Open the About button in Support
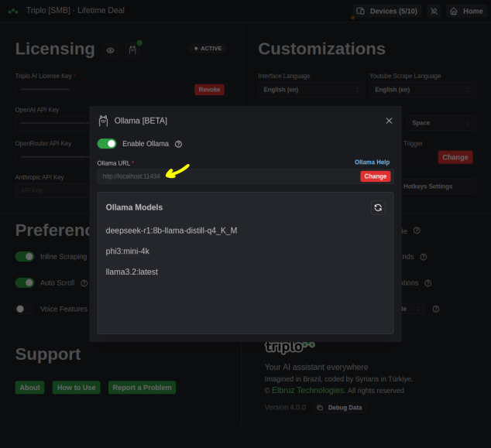This screenshot has height=448, width=491. tap(29, 388)
